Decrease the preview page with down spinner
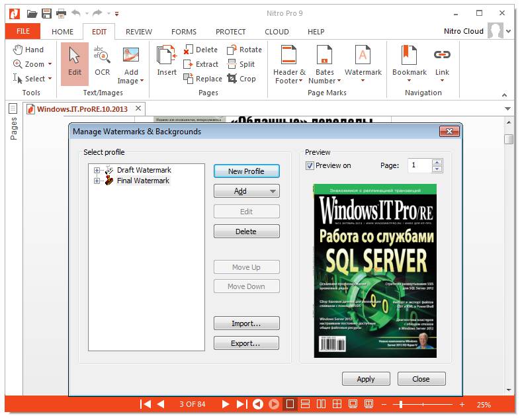520x420 pixels. (x=437, y=169)
